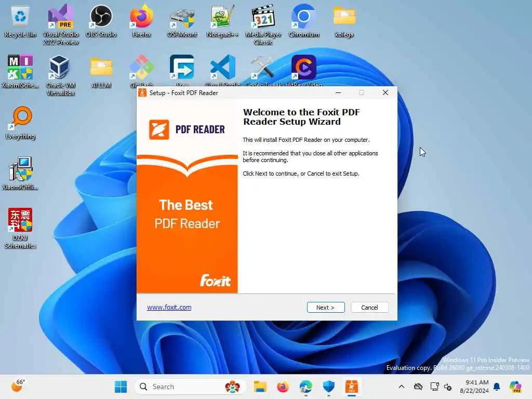Select Oracle VM VirtualBox desktop icon
Viewport: 532px width, 399px height.
click(61, 75)
